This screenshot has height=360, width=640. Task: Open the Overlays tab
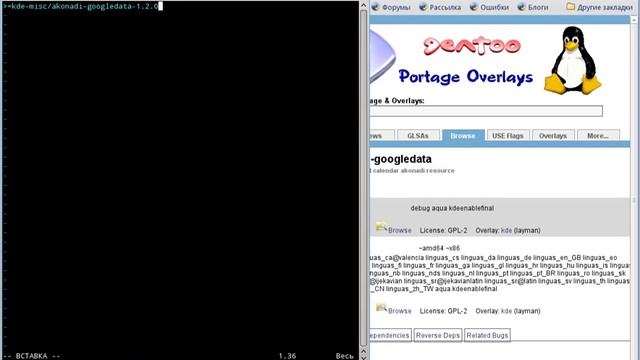coord(553,136)
